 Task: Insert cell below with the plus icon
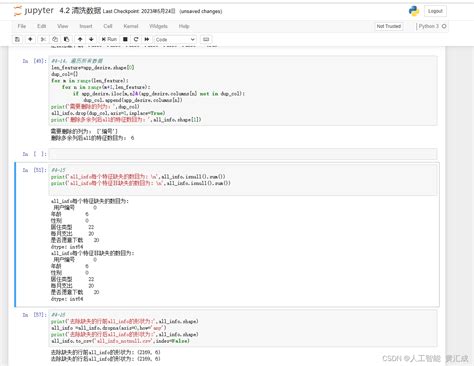tap(30, 39)
